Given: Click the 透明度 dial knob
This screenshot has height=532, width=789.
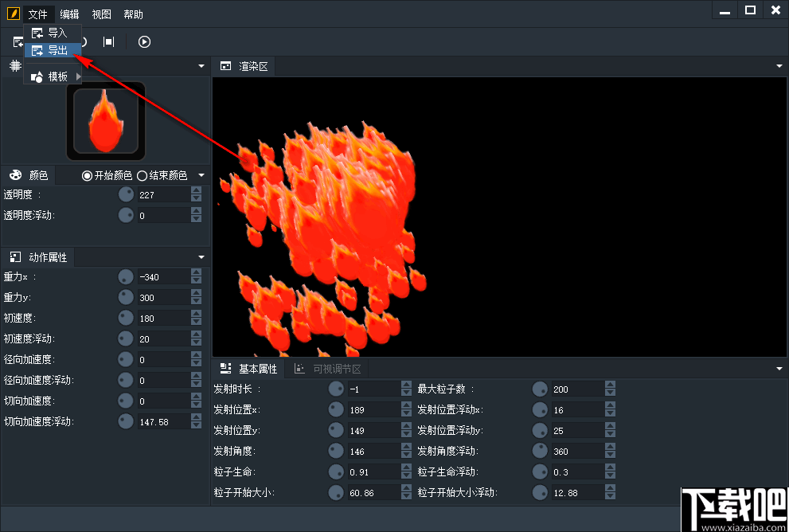Looking at the screenshot, I should coord(126,194).
